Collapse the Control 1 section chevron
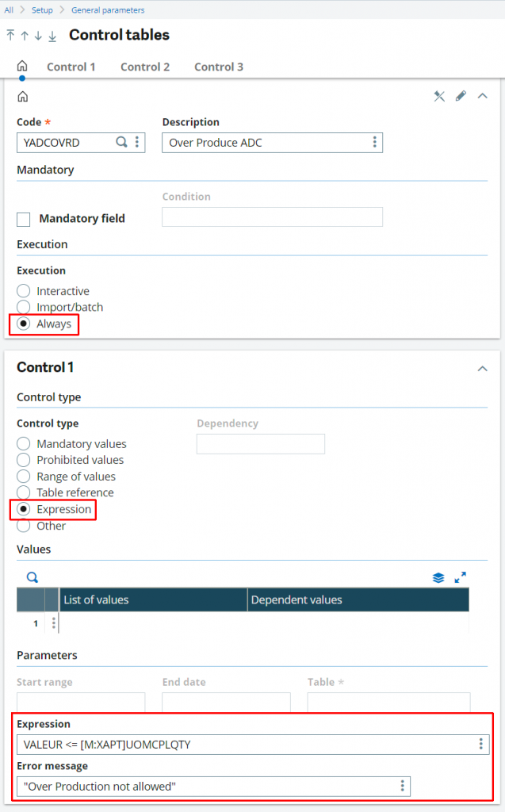Image resolution: width=505 pixels, height=812 pixels. point(482,368)
